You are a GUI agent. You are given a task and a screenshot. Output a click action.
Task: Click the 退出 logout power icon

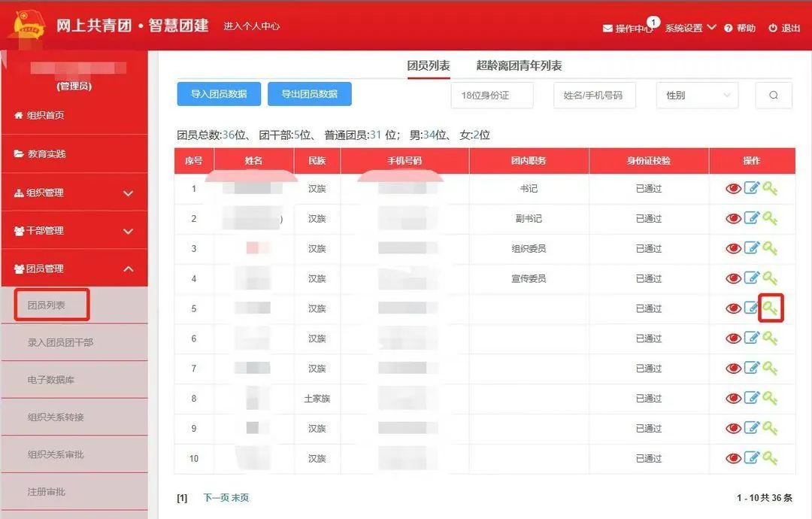point(773,29)
